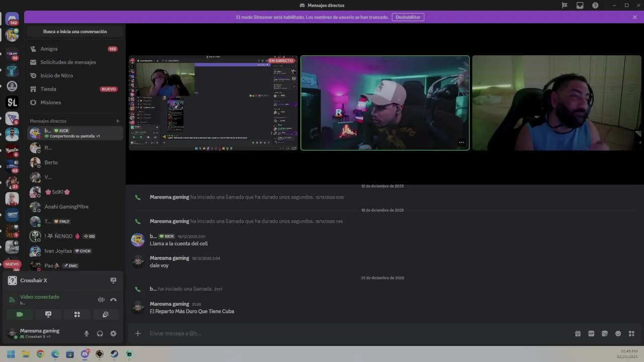Viewport: 644px width, 362px height.
Task: Open the conversation with ÑENGO
Action: [x=75, y=236]
